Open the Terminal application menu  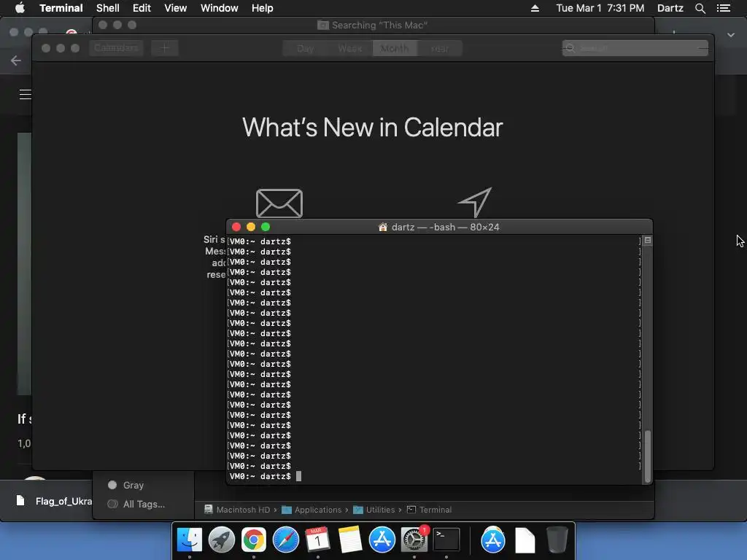[61, 8]
